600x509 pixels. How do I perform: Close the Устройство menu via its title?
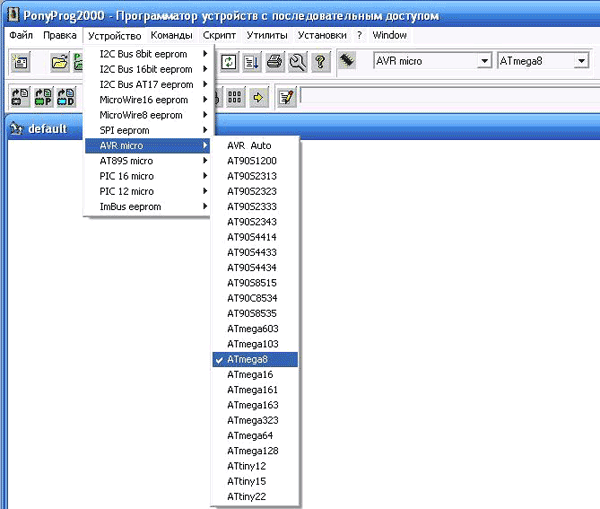114,36
